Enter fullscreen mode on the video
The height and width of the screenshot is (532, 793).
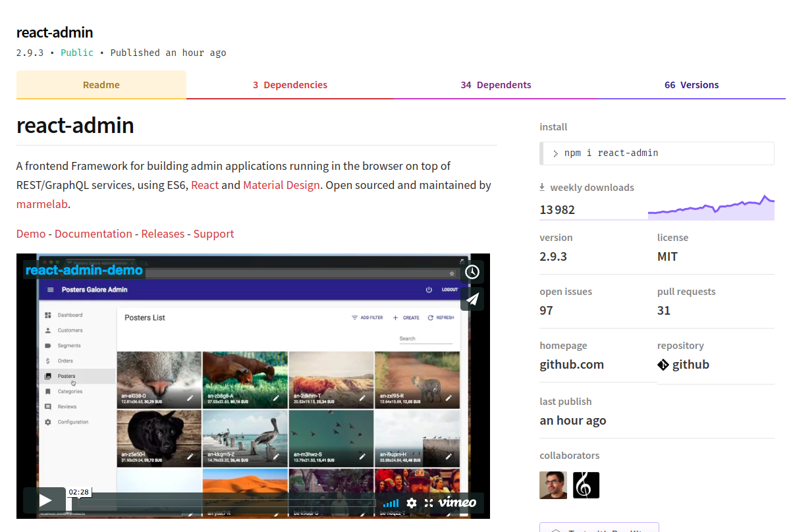pyautogui.click(x=429, y=503)
